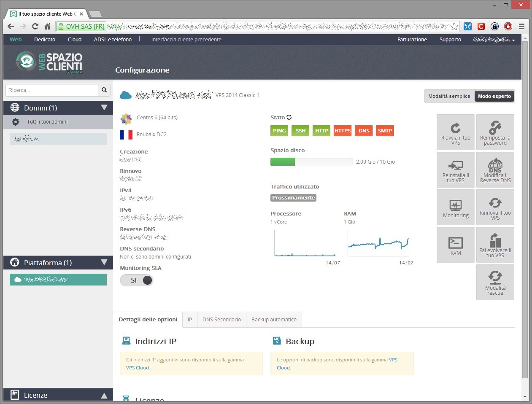Open the Dettagli delle opzioni tab
This screenshot has height=404, width=532.
pyautogui.click(x=148, y=320)
